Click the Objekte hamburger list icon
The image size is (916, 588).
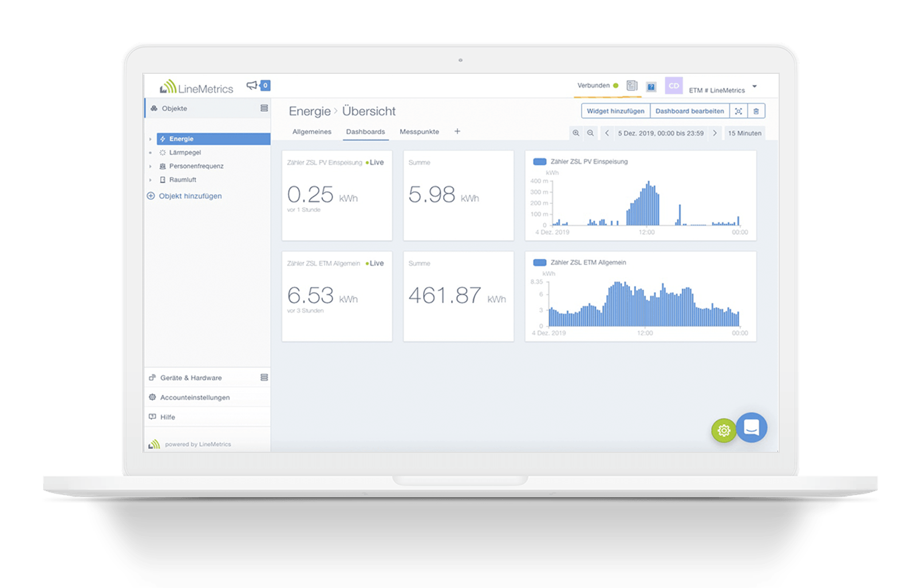click(263, 108)
